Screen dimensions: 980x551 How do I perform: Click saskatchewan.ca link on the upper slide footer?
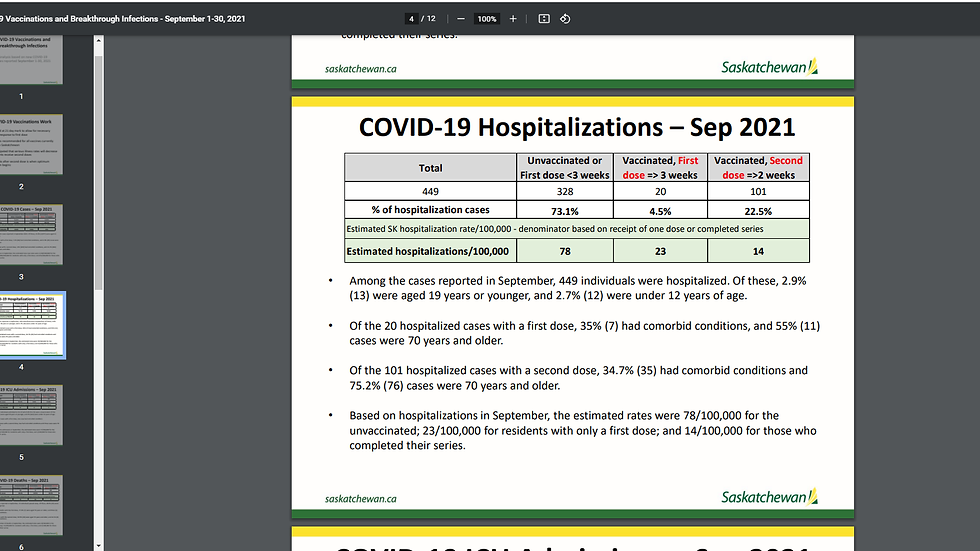point(361,69)
